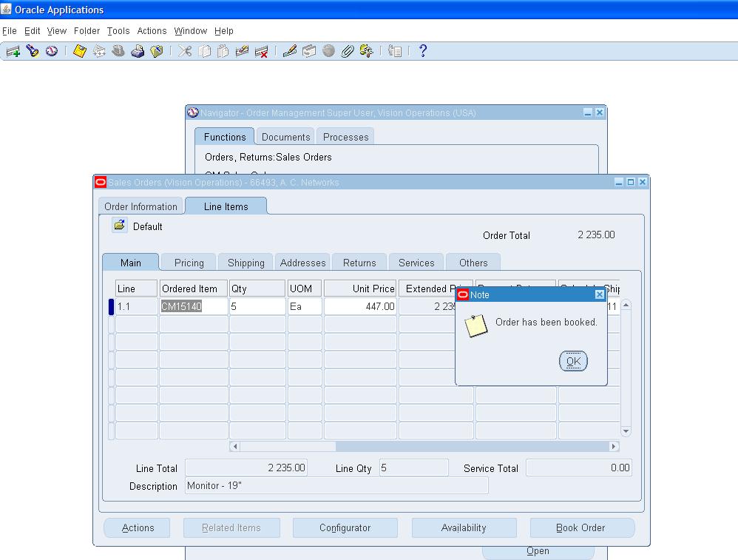Click the Folder Tools icon
The width and height of the screenshot is (738, 560).
366,51
